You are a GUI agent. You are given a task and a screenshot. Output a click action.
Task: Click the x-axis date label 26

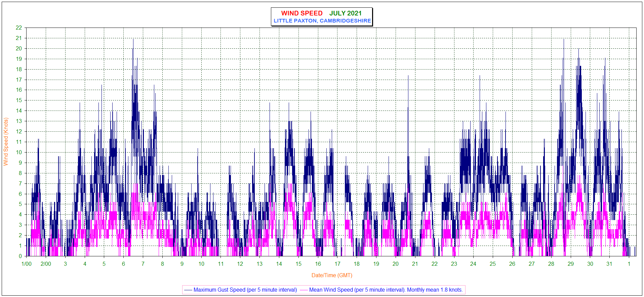coord(512,264)
